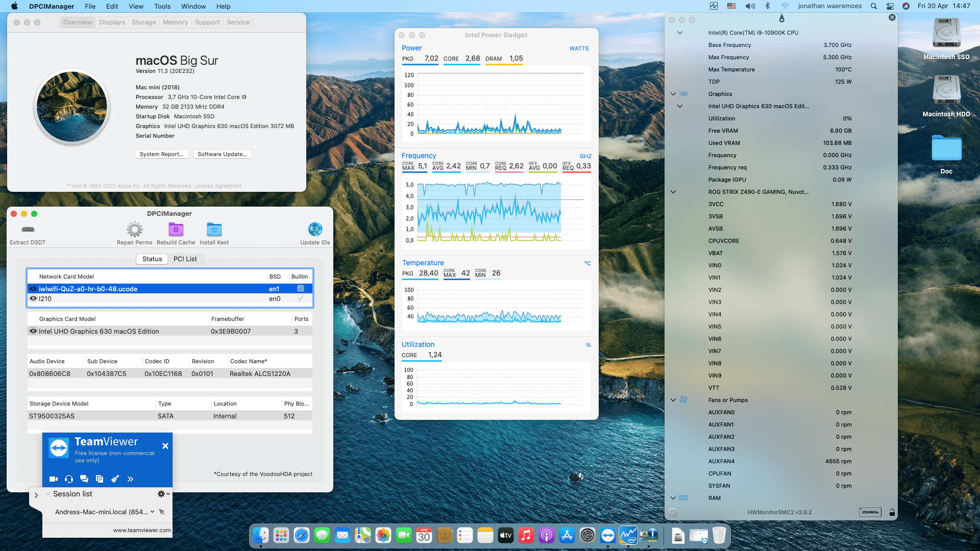Click the TeamViewer headset audio icon
980x551 pixels.
(x=69, y=479)
